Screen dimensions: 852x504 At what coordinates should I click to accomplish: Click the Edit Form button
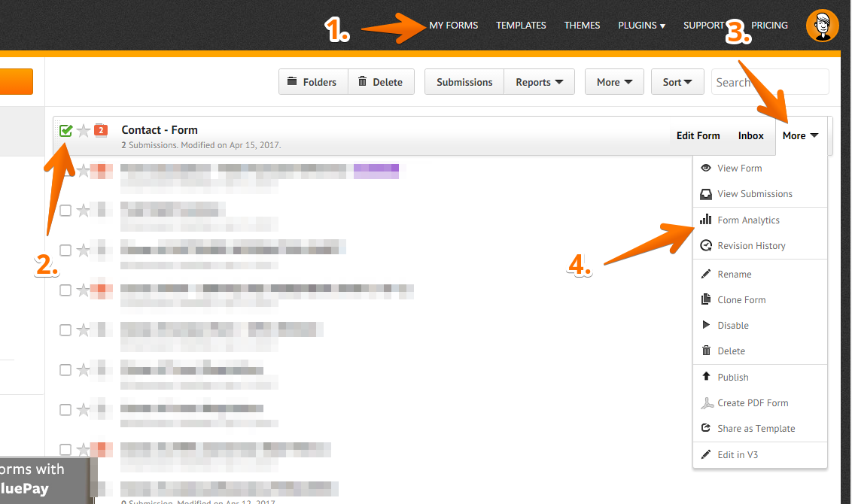point(698,136)
